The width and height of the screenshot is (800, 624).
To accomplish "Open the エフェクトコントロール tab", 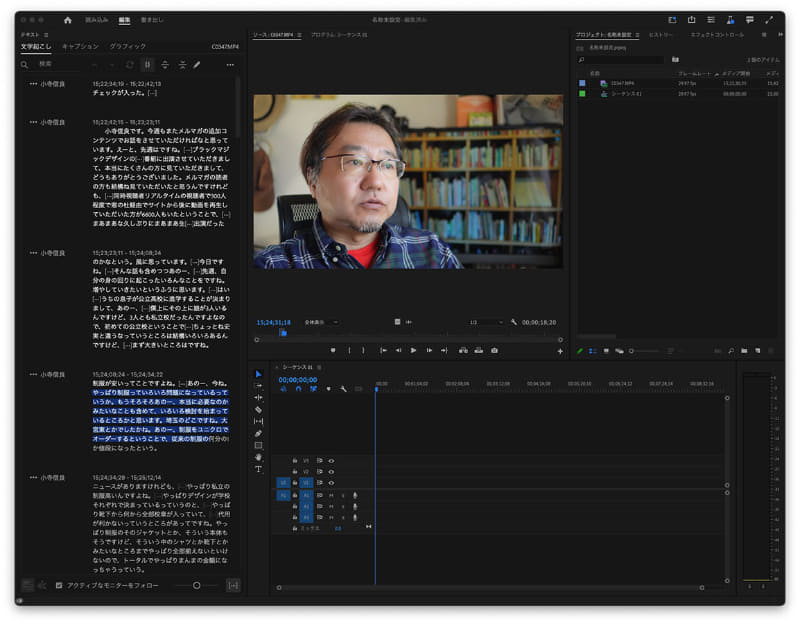I will point(717,34).
